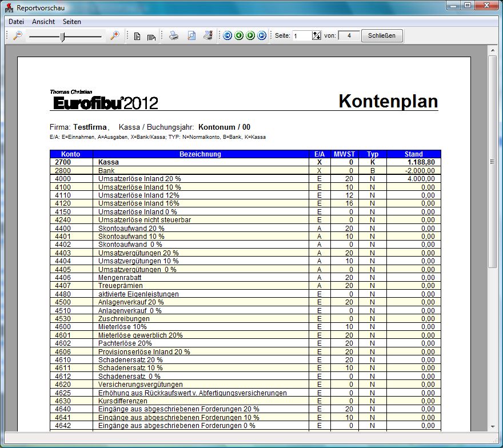Click the 'Kursdifferenzen' row text
This screenshot has width=503, height=448.
123,401
